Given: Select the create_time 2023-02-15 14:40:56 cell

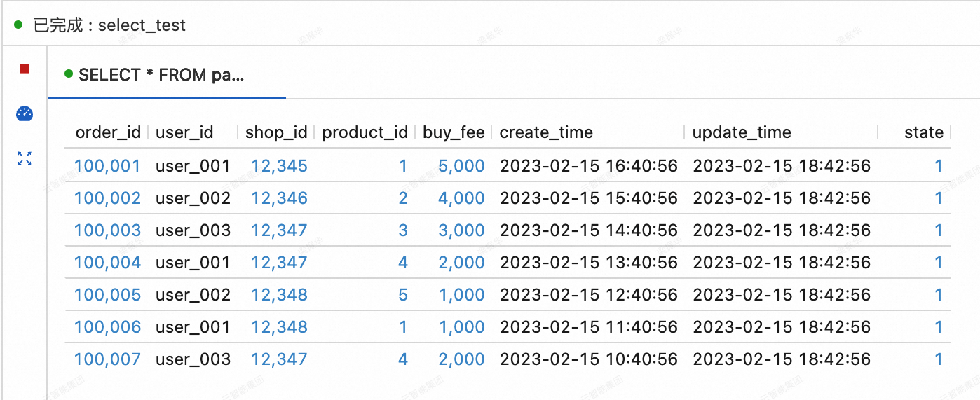Looking at the screenshot, I should coord(589,230).
